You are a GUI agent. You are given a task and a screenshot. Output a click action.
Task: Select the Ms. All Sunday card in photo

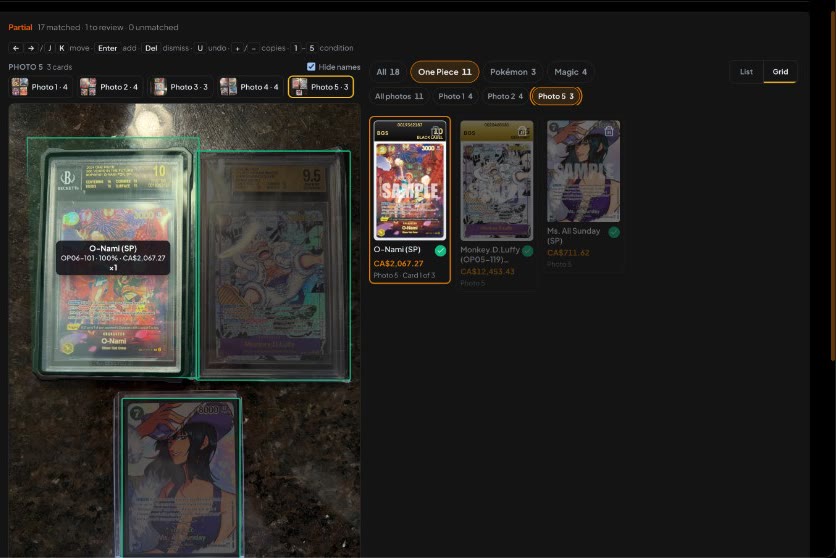pyautogui.click(x=181, y=477)
